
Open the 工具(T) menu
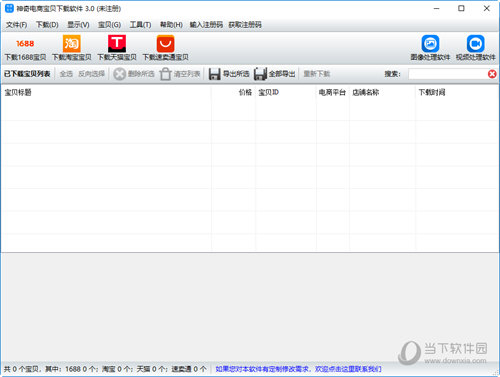[x=140, y=25]
